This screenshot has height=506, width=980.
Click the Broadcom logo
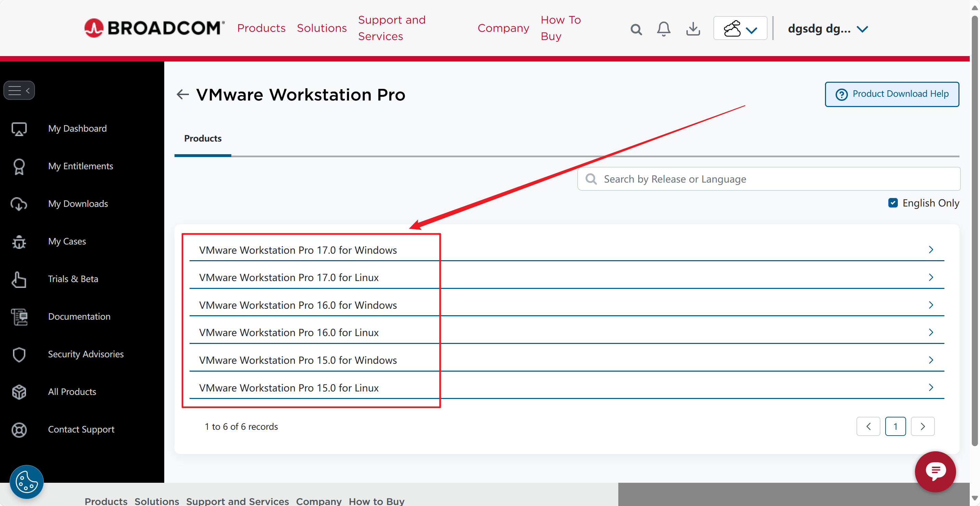[x=154, y=28]
